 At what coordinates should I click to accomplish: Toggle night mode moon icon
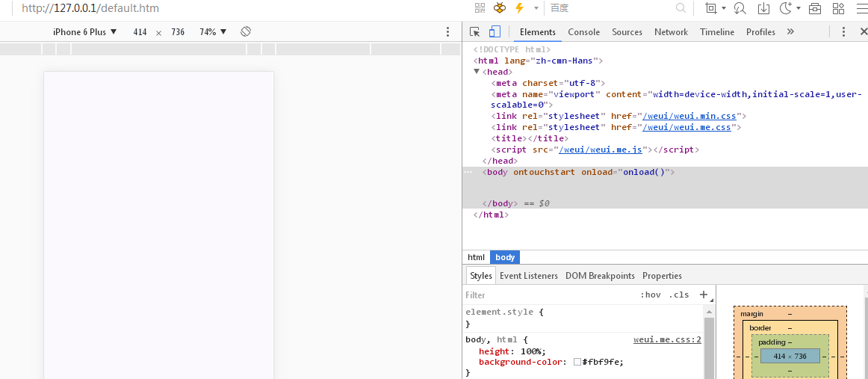click(x=786, y=8)
